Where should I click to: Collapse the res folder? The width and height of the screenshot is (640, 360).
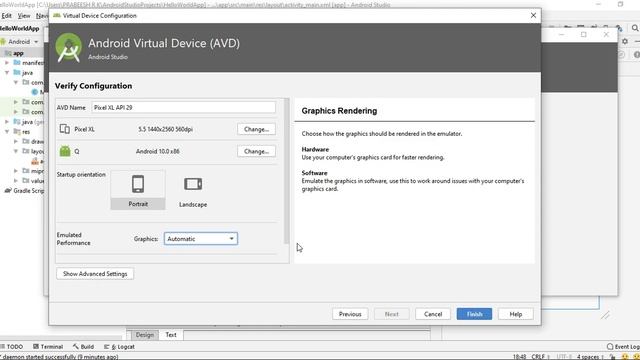tap(7, 131)
